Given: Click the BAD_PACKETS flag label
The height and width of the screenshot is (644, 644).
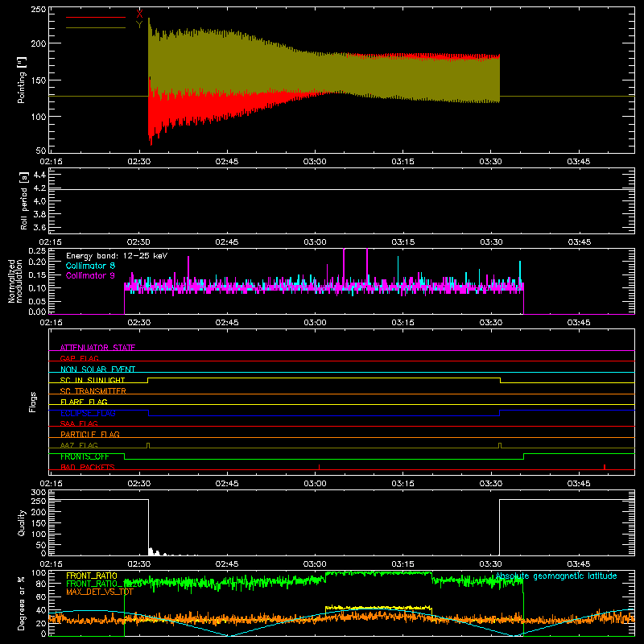Looking at the screenshot, I should pos(88,467).
